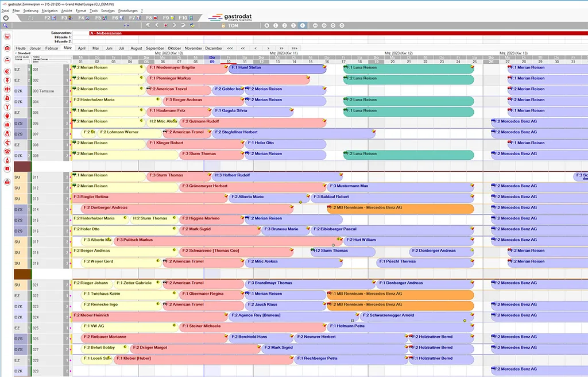Image resolution: width=588 pixels, height=377 pixels.
Task: Click the brown category block above room 021
Action: 23,274
